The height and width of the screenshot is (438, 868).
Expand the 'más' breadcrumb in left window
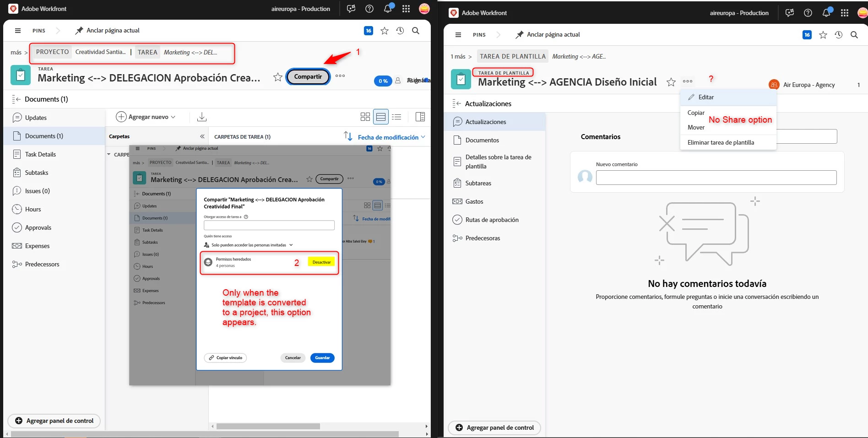tap(16, 52)
